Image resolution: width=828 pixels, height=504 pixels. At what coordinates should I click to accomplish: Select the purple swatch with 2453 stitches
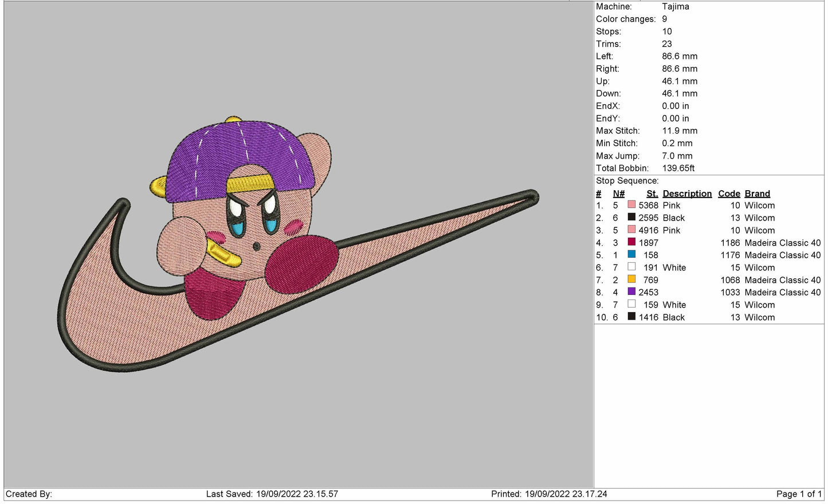(631, 292)
